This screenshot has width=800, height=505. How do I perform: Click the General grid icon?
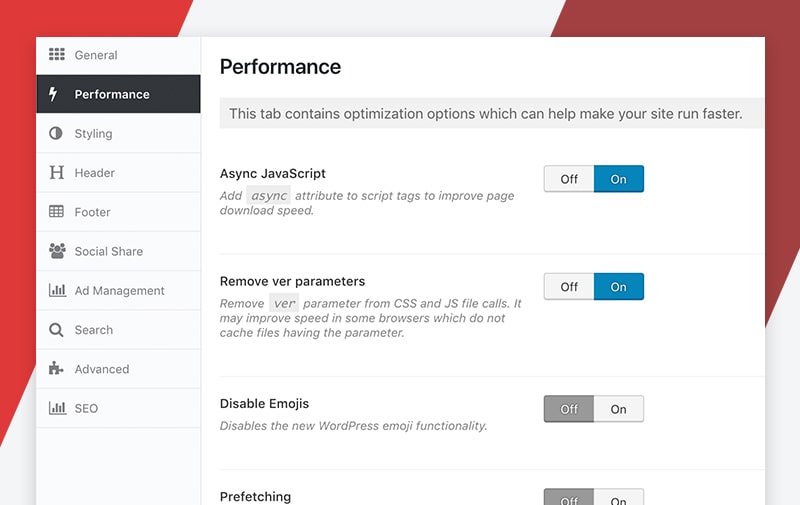click(x=57, y=54)
